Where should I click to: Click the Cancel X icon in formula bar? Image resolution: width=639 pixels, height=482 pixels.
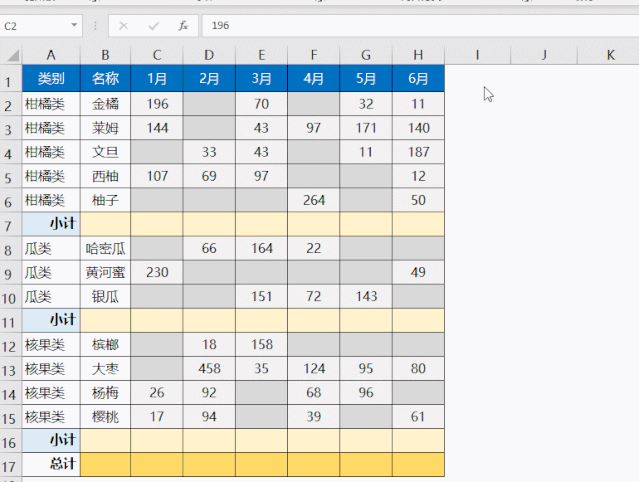pos(123,25)
